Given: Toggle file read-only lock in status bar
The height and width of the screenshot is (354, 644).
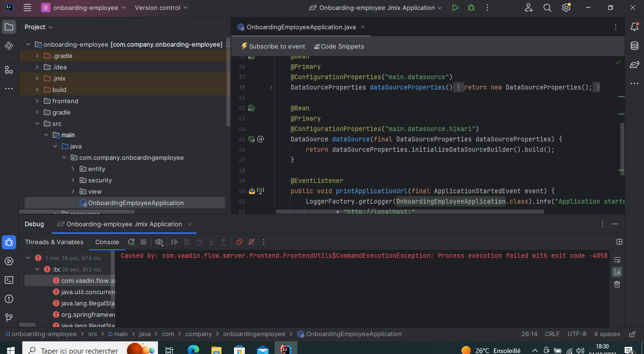Looking at the screenshot, I should (x=633, y=334).
